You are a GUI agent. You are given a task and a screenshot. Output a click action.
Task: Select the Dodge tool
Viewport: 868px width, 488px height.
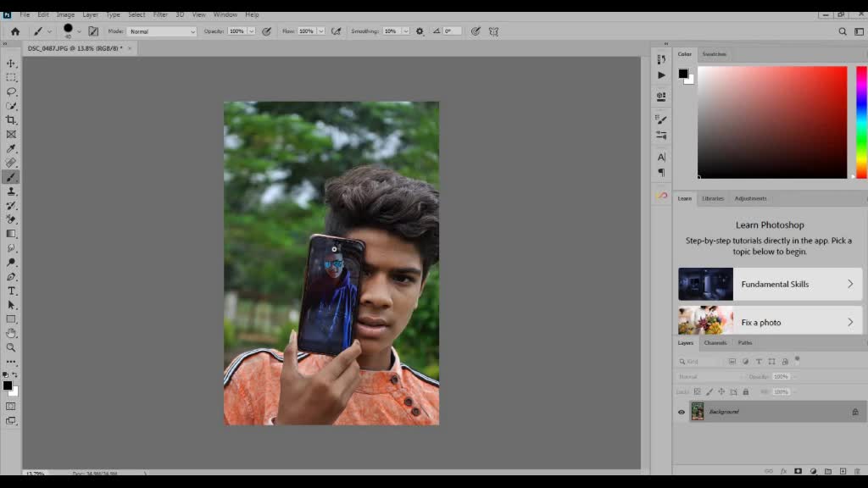tap(11, 263)
